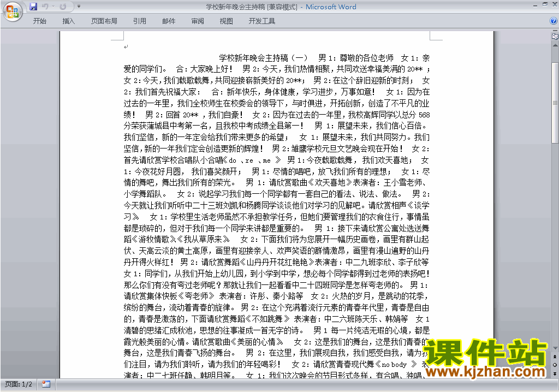The height and width of the screenshot is (392, 559).
Task: Click the song title《欢天喜地》in the document
Action: tap(330, 183)
